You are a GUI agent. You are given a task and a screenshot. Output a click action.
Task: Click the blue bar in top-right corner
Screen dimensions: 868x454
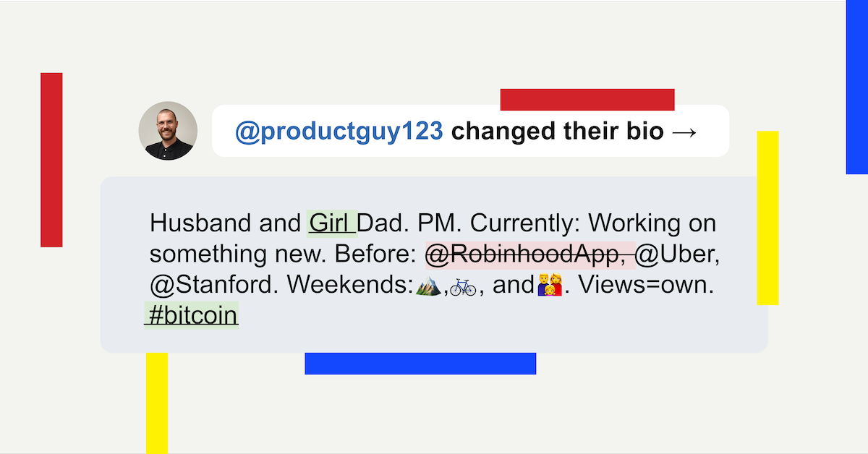[857, 87]
